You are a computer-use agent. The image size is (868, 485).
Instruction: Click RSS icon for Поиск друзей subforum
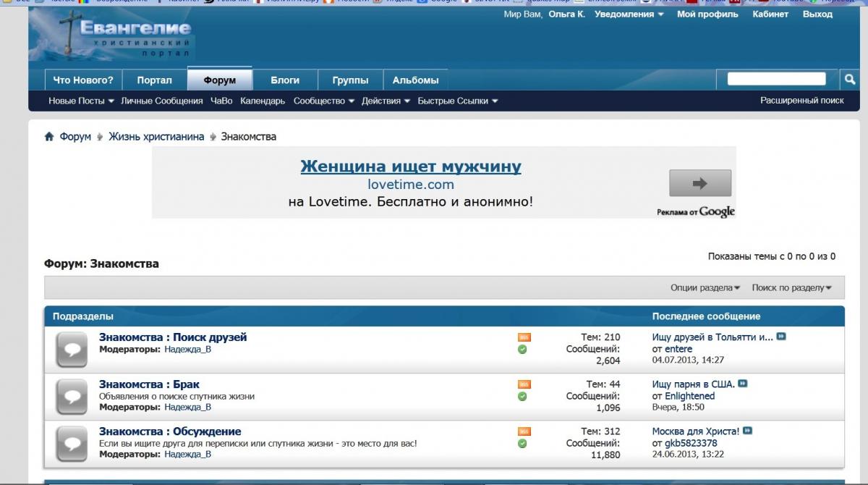click(x=524, y=337)
